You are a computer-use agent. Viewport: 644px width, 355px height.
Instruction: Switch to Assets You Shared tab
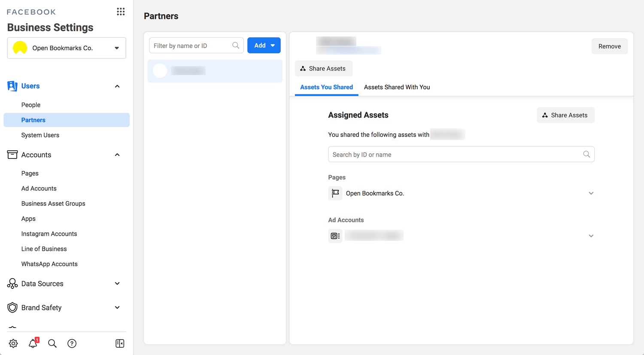[326, 87]
